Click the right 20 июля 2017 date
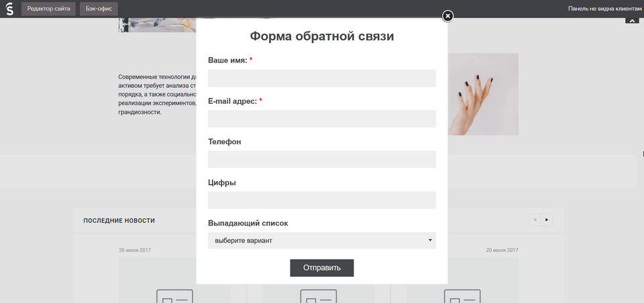Screen dimensions: 644x303 click(502, 249)
